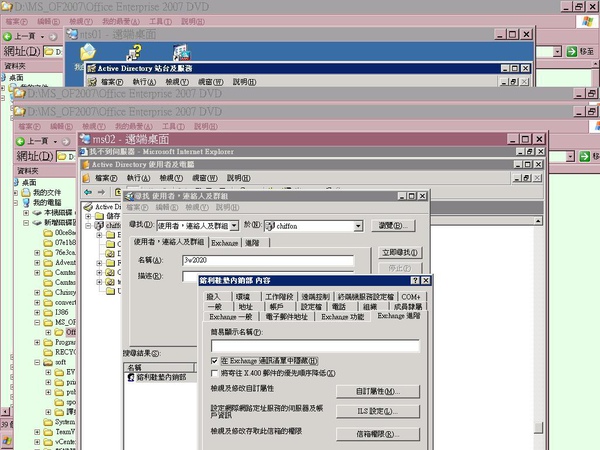The height and width of the screenshot is (450, 600).
Task: Select the 00ce8a folder icon in Explorer tree
Action: (x=48, y=233)
